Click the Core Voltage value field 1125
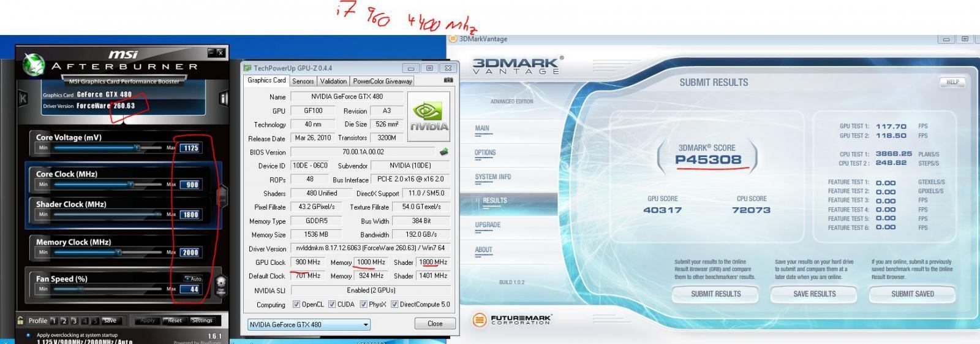The height and width of the screenshot is (344, 980). click(190, 148)
